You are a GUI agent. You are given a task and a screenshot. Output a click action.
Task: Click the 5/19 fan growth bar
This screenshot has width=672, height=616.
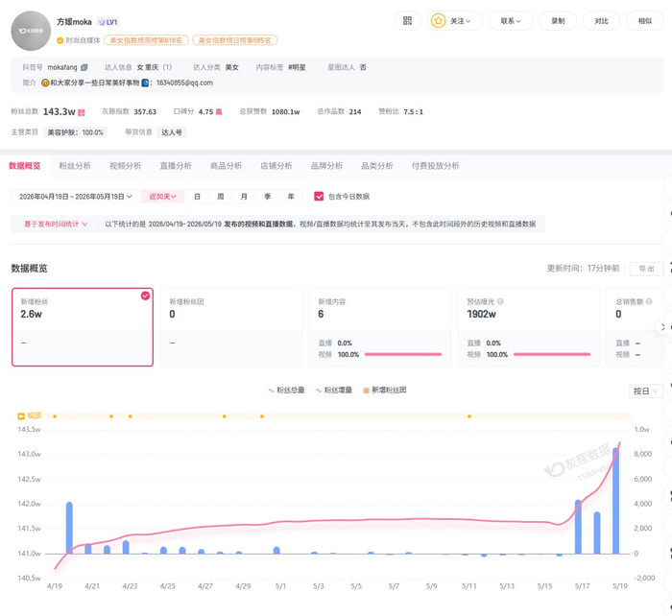tap(616, 501)
